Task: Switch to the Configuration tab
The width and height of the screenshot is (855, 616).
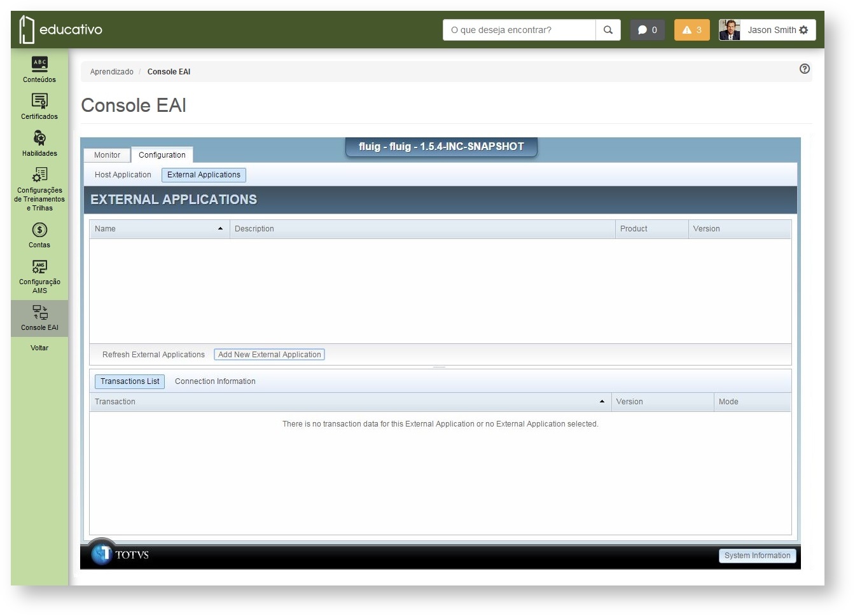Action: 162,155
